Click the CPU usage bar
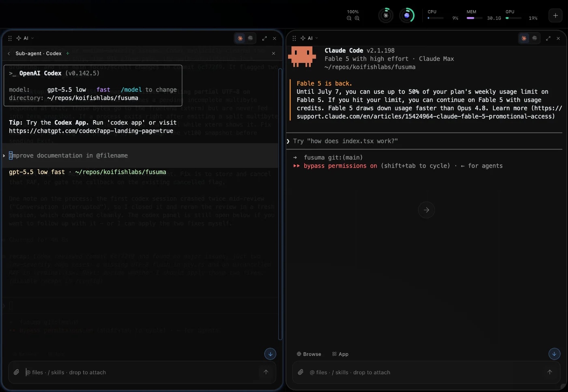 [435, 18]
